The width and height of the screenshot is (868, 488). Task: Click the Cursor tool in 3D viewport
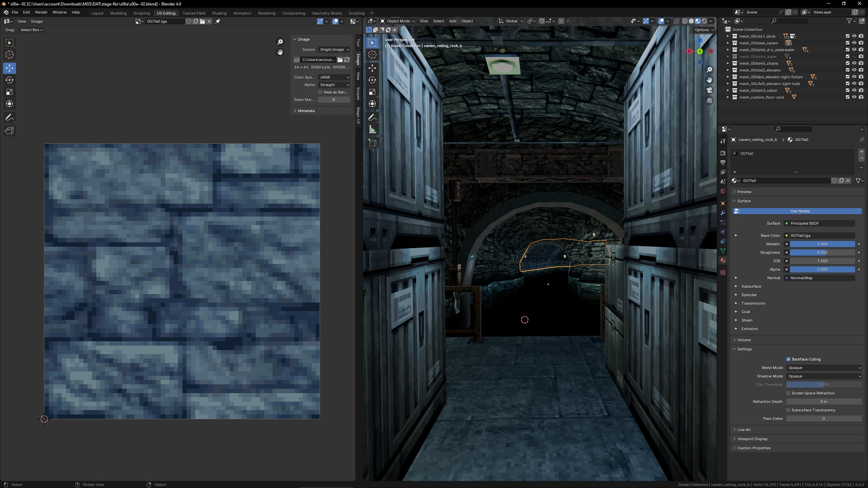point(372,55)
